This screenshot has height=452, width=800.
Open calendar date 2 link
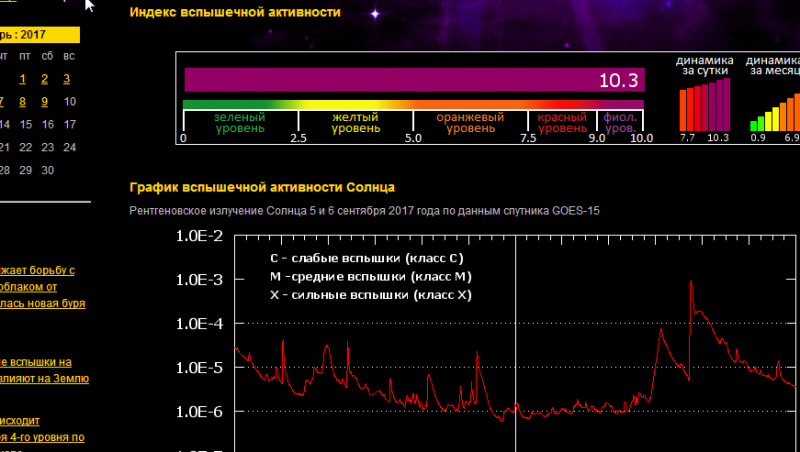[x=46, y=79]
